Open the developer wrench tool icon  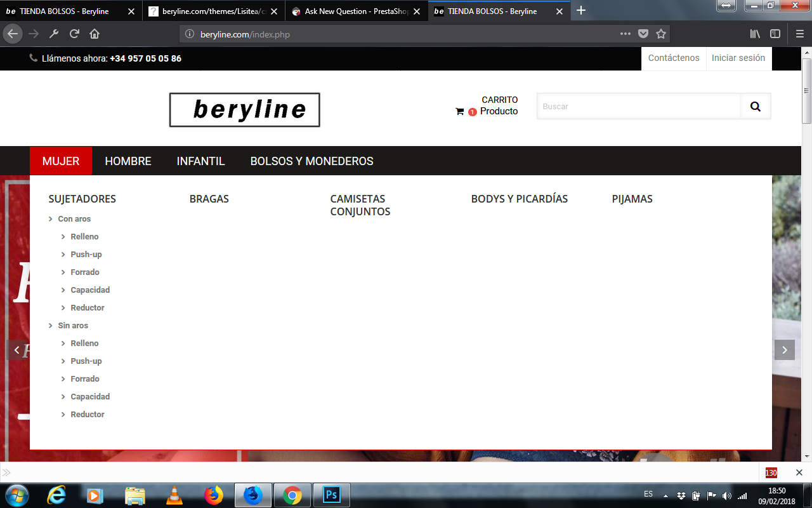[54, 34]
